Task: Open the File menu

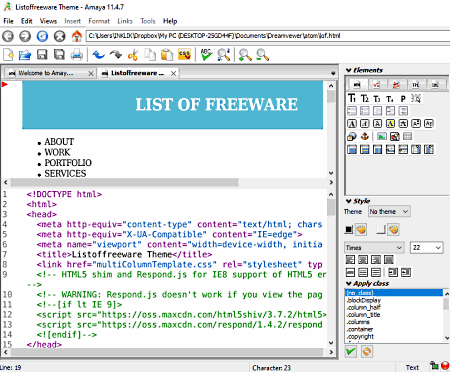Action: click(8, 21)
